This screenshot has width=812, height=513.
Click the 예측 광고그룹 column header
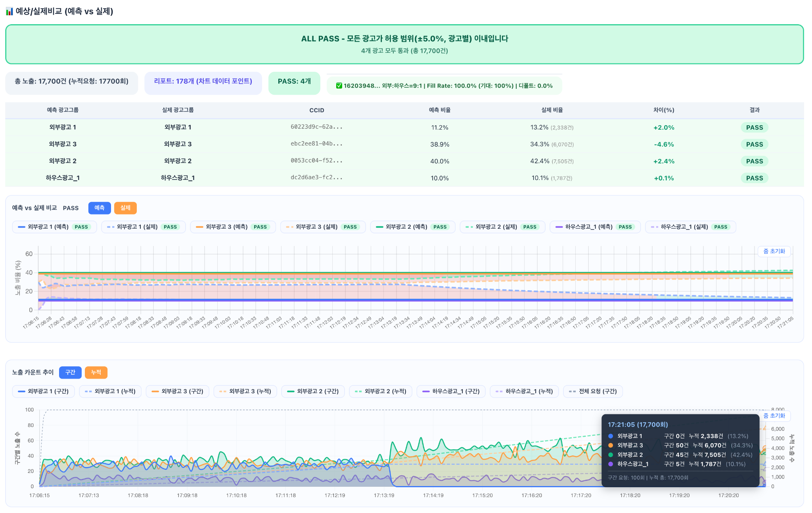[63, 110]
